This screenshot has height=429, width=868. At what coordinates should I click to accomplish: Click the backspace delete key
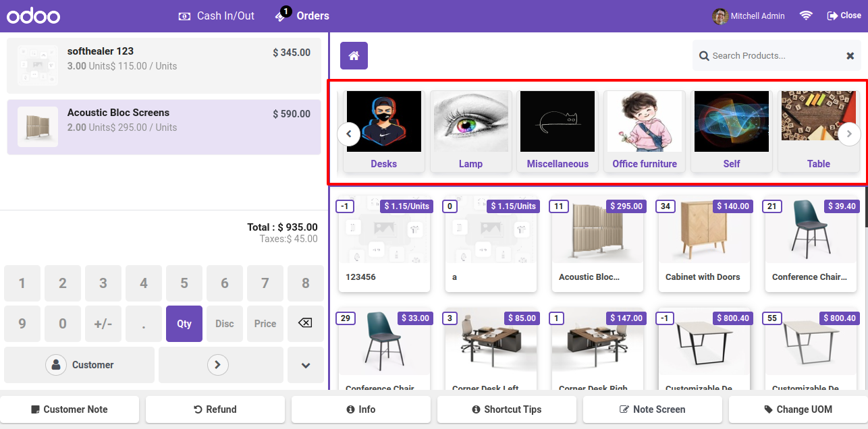pos(306,324)
